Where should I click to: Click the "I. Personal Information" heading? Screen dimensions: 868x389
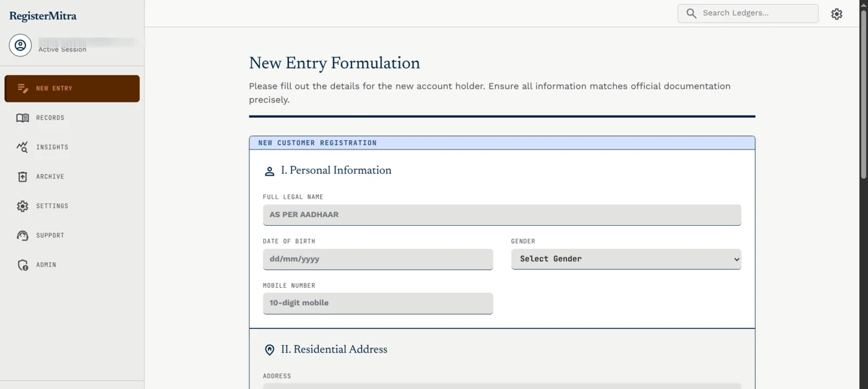tap(336, 171)
